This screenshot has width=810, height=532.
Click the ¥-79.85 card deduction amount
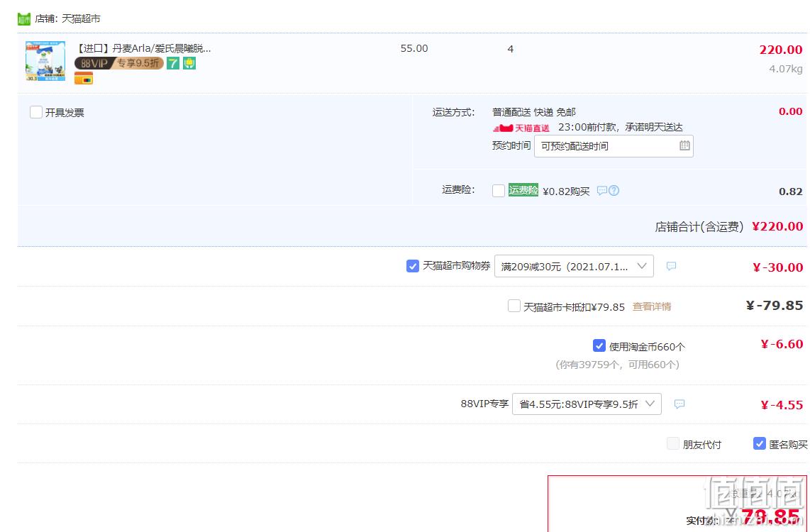(x=775, y=305)
